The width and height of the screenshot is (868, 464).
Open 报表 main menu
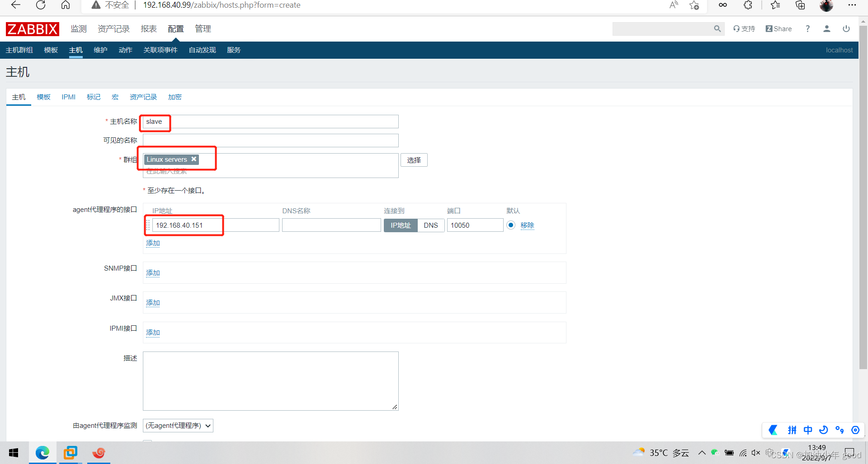point(149,29)
